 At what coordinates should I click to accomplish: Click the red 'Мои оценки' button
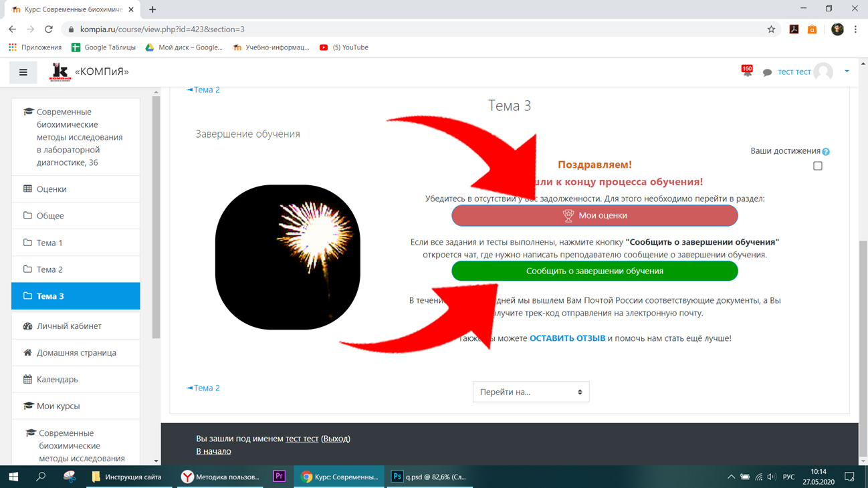[594, 215]
